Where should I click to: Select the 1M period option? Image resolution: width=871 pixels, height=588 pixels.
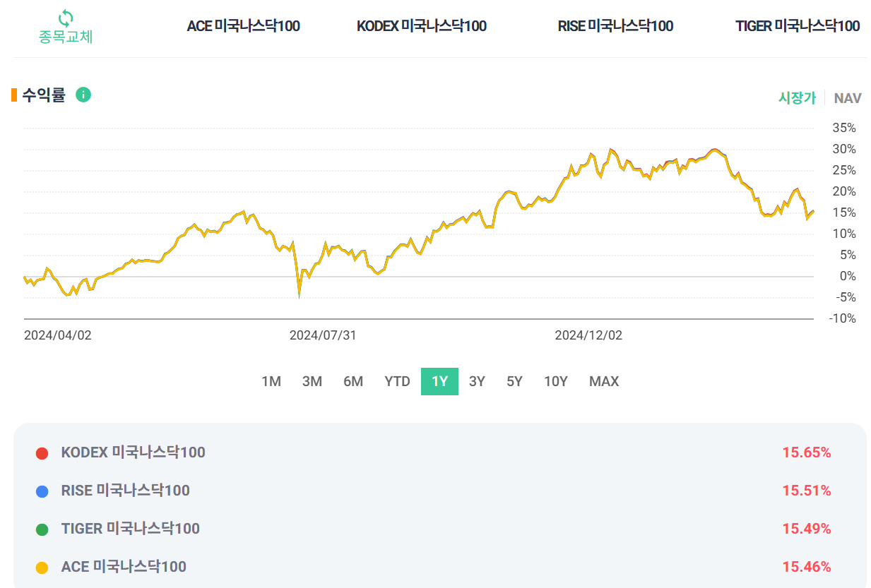coord(271,381)
